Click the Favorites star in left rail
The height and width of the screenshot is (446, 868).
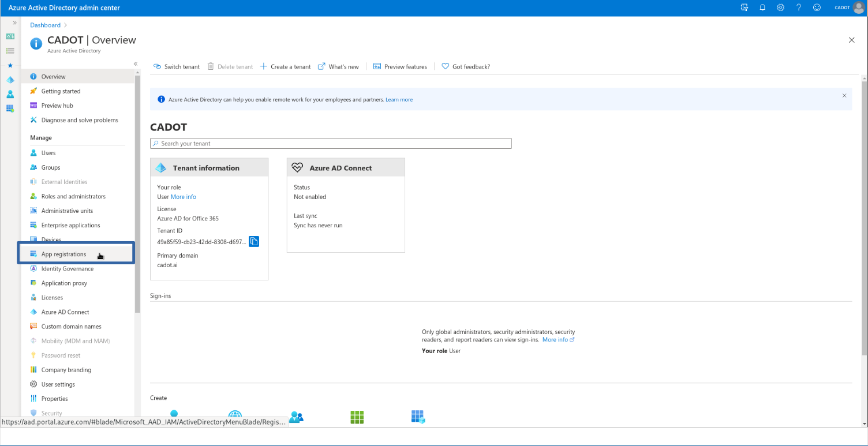10,65
